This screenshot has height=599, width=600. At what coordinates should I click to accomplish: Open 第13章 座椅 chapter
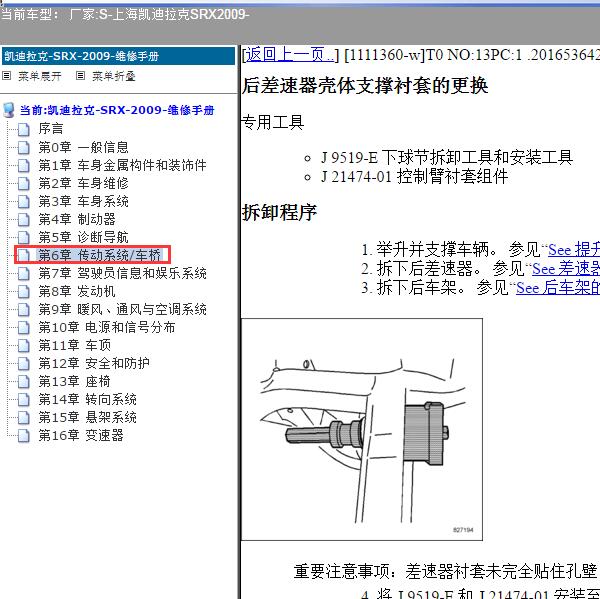[x=75, y=381]
